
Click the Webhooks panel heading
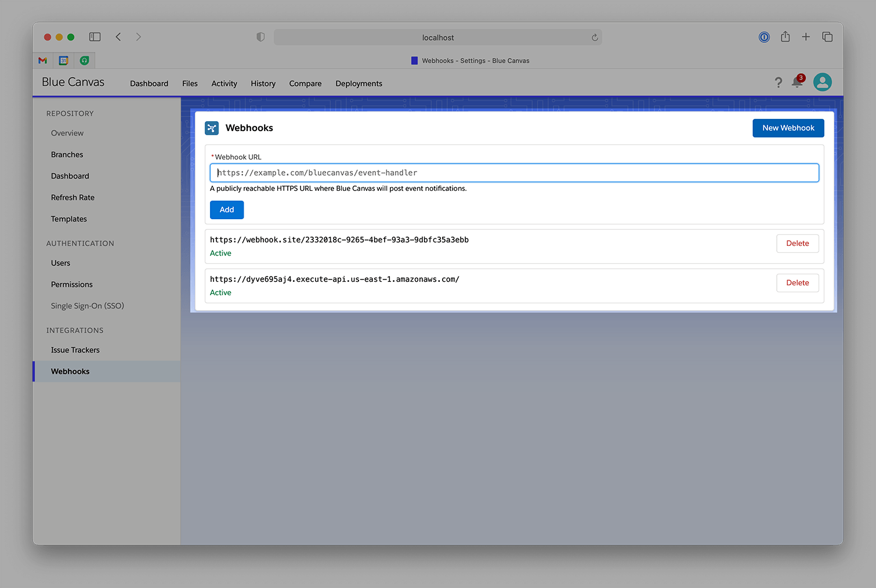(x=249, y=128)
